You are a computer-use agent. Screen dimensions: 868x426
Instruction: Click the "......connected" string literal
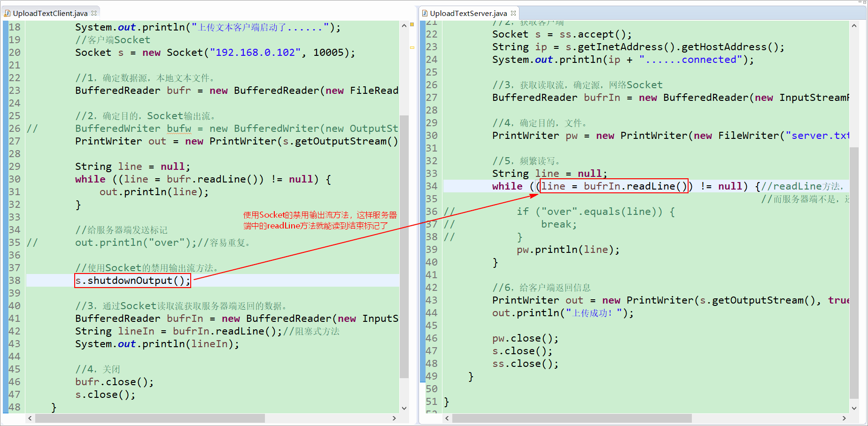tap(690, 60)
